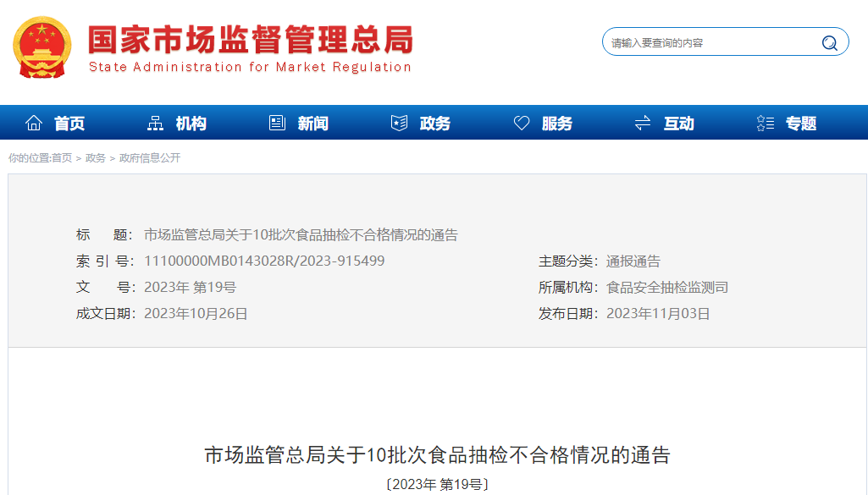868x495 pixels.
Task: Click the heart icon beside 服务
Action: point(522,124)
